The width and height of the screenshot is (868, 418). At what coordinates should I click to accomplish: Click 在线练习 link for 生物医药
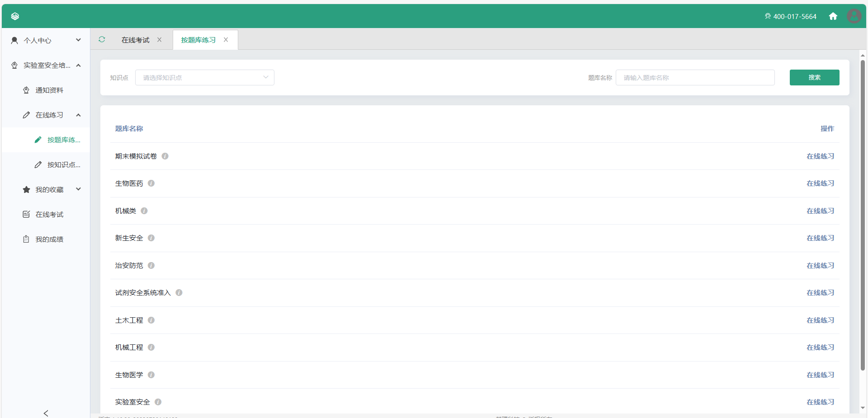click(x=820, y=183)
